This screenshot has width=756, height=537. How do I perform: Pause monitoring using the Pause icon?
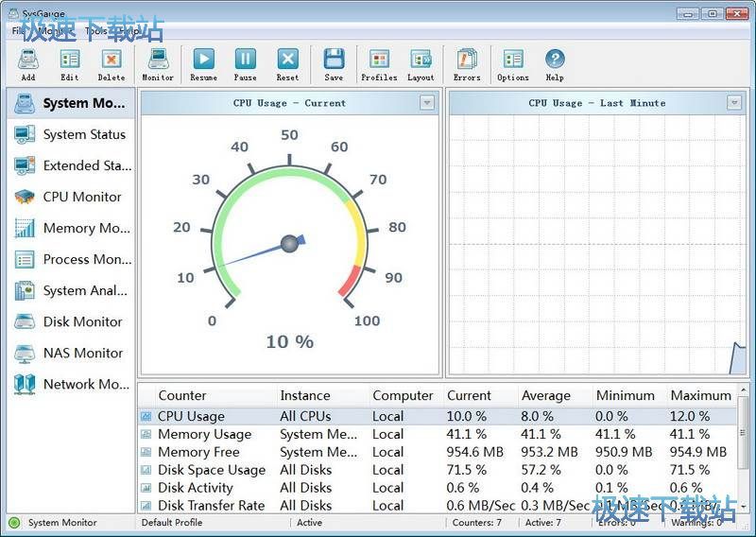tap(245, 61)
